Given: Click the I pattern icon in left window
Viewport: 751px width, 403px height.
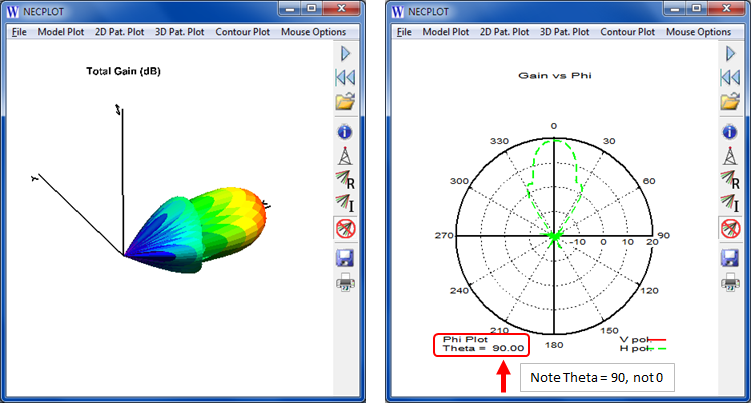Looking at the screenshot, I should [345, 204].
